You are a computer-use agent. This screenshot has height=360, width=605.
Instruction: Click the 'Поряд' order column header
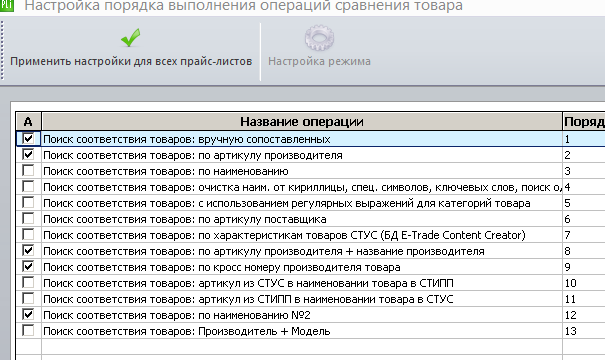pos(584,122)
